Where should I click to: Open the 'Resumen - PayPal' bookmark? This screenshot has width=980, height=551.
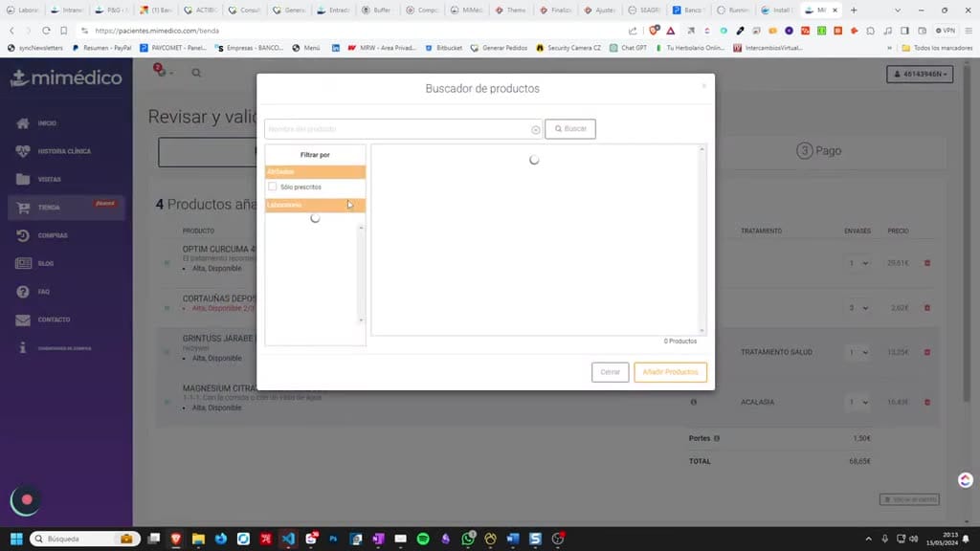coord(101,48)
